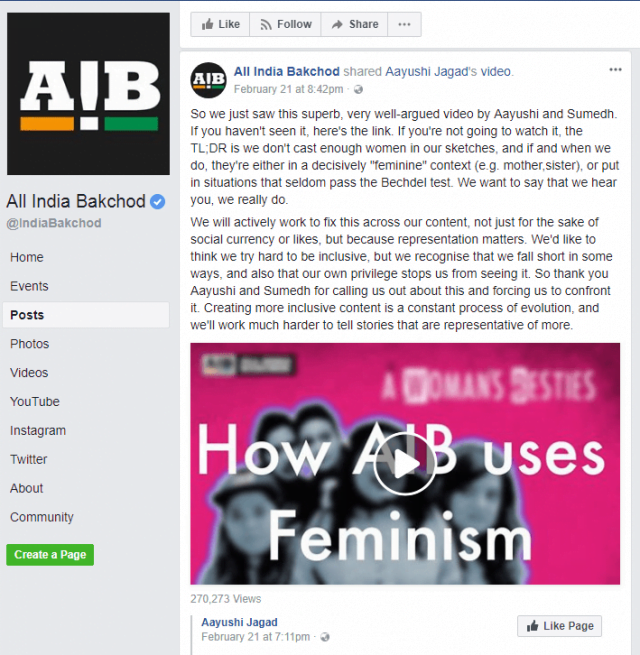Click the globe icon beside February 21 at 7:11pm
This screenshot has width=640, height=655.
pyautogui.click(x=325, y=637)
